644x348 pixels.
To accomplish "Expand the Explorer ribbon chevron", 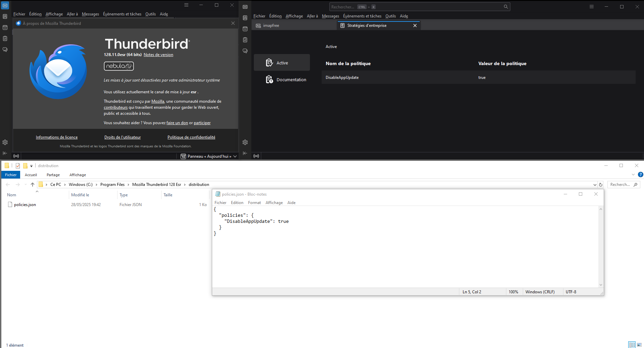I will coord(633,175).
